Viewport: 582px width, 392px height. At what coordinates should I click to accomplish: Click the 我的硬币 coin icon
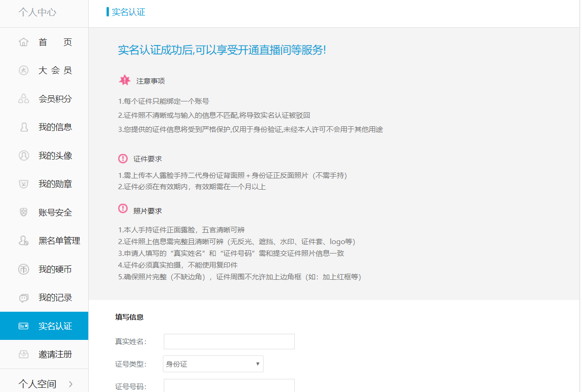pyautogui.click(x=23, y=269)
